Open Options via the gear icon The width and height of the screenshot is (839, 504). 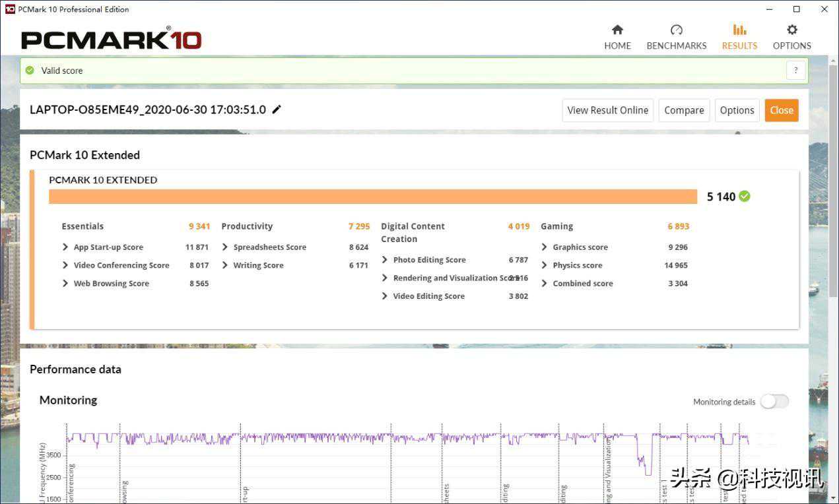point(791,30)
